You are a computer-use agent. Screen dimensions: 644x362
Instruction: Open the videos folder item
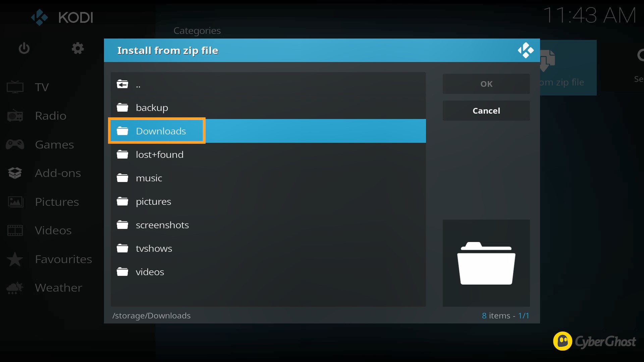coord(150,271)
